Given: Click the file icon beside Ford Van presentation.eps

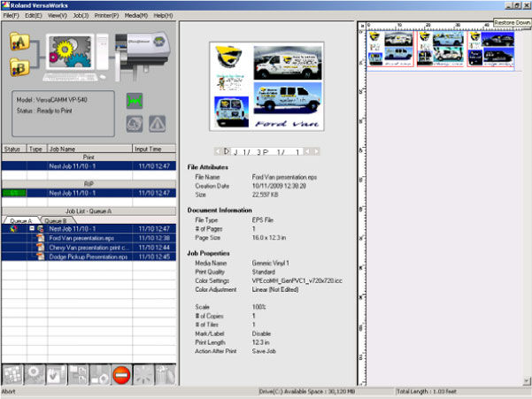Looking at the screenshot, I should pos(41,238).
